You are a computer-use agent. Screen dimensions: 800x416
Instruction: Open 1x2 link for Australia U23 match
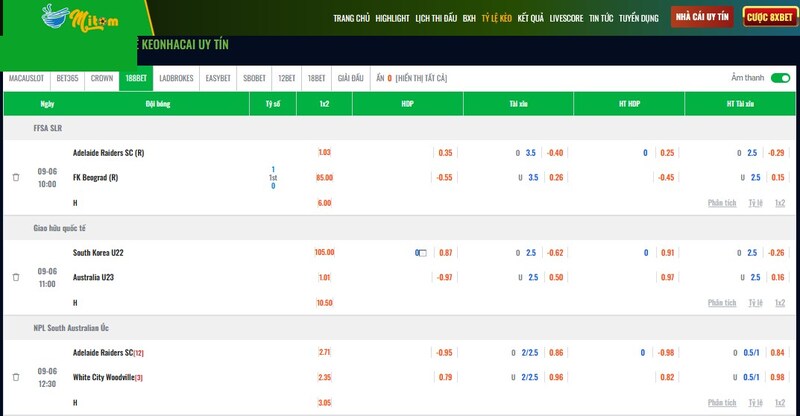780,303
